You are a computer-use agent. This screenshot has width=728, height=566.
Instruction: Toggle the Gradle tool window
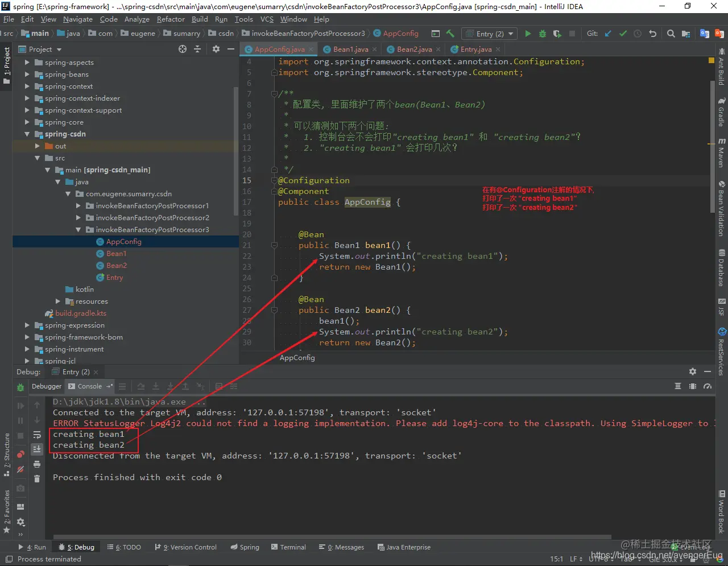[721, 111]
